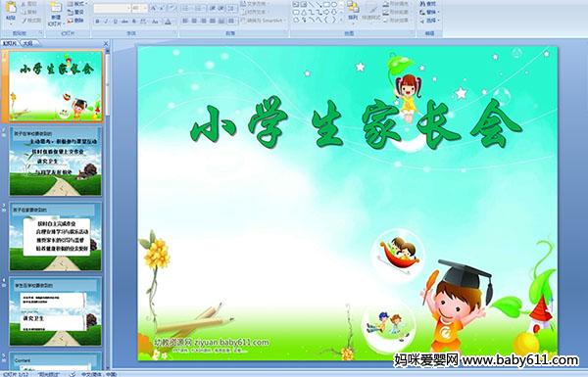Toggle Underline formatting in font group
The height and width of the screenshot is (377, 588).
115,22
